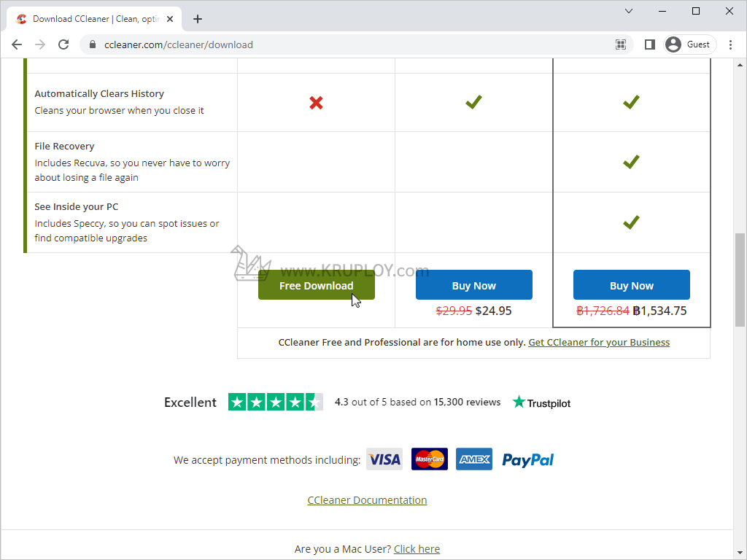View site information via the lock icon
The height and width of the screenshot is (560, 747).
[93, 44]
